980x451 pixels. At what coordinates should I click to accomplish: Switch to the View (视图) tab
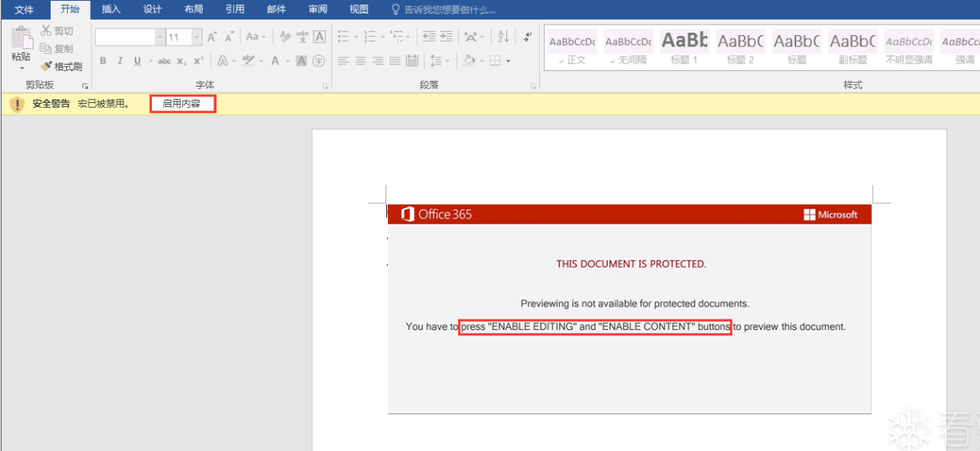[x=359, y=10]
